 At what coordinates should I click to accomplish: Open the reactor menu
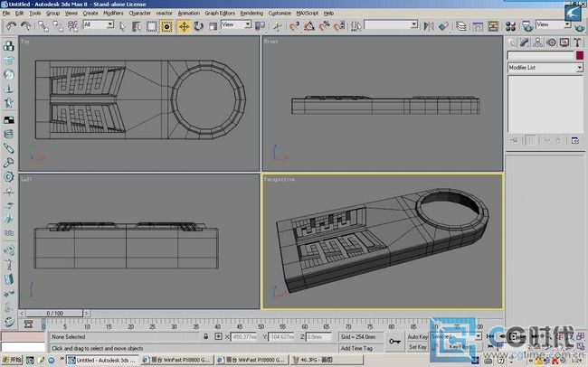pyautogui.click(x=165, y=14)
